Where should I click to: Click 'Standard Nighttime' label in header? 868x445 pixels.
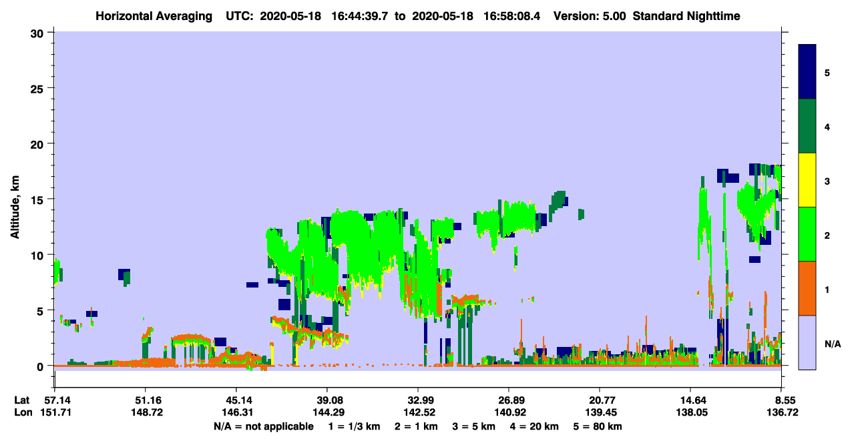(x=686, y=15)
